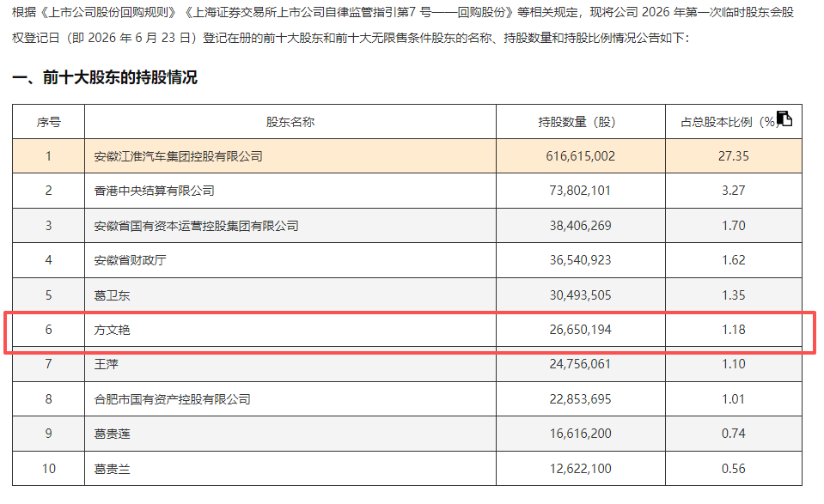This screenshot has height=504, width=824.
Task: Click the share count 16,616,200
Action: tap(580, 434)
